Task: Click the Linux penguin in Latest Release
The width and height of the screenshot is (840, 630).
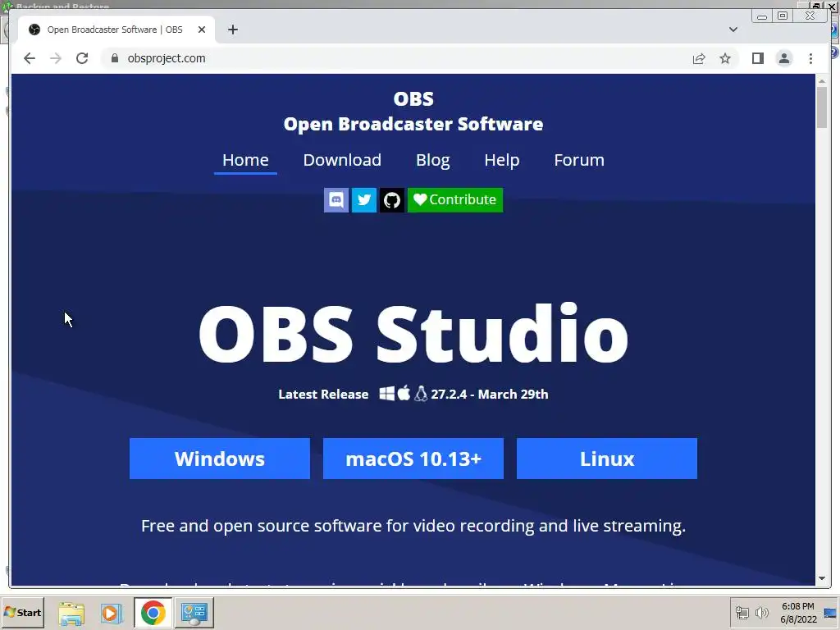Action: point(421,394)
